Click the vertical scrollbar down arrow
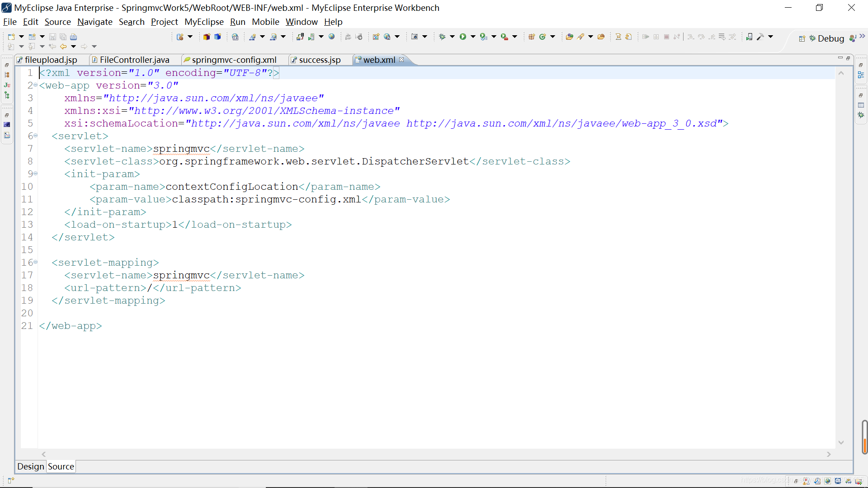This screenshot has width=868, height=488. point(841,442)
